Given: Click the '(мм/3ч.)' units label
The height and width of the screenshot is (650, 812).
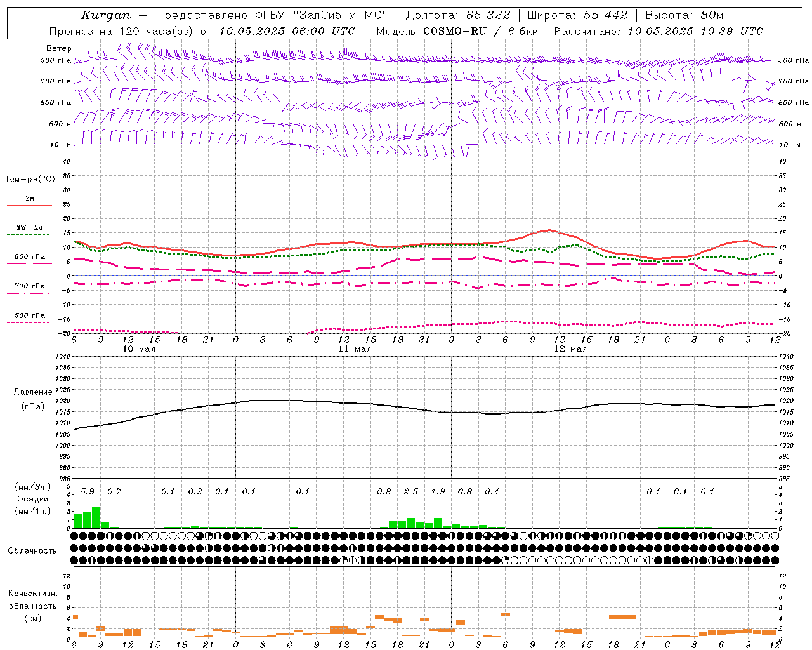Looking at the screenshot, I should click(32, 487).
